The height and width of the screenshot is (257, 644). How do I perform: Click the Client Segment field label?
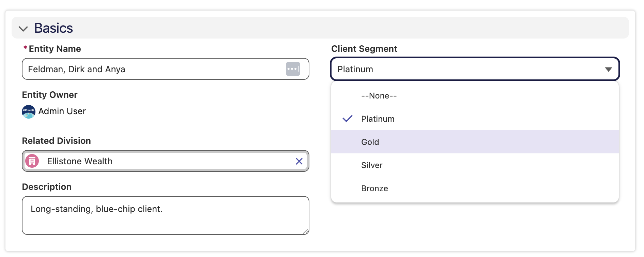pyautogui.click(x=364, y=49)
